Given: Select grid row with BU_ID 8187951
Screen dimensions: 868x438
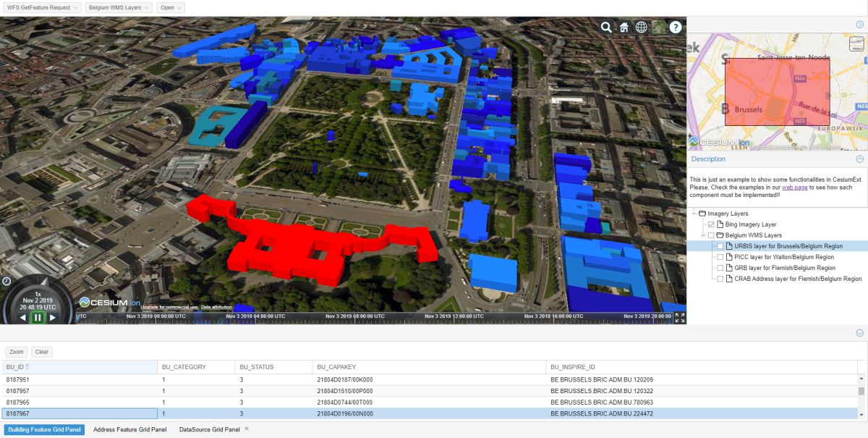Looking at the screenshot, I should coord(430,379).
